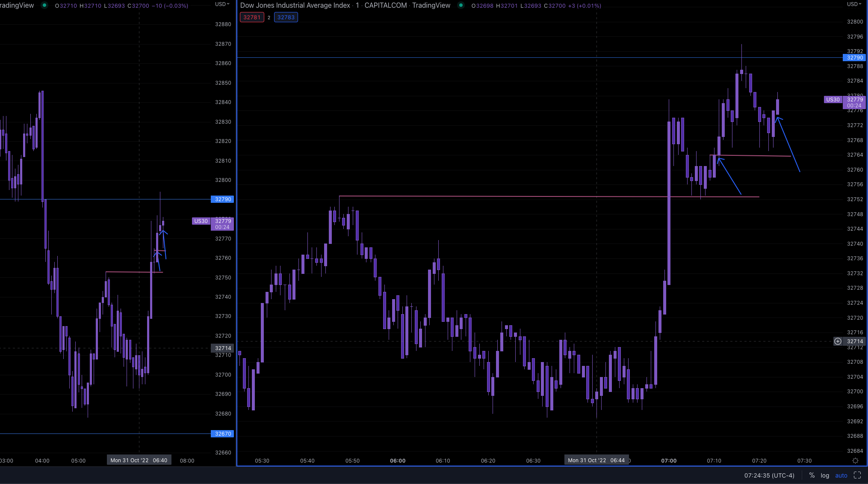Click the Dow Jones Industrial Average Index title
This screenshot has height=484, width=868.
pyautogui.click(x=295, y=6)
